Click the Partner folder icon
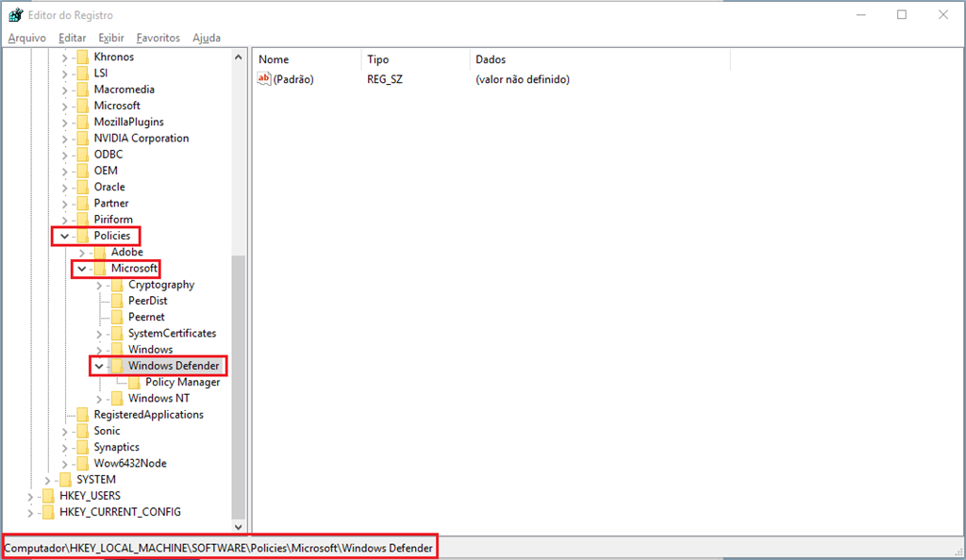The width and height of the screenshot is (966, 560). coord(83,203)
